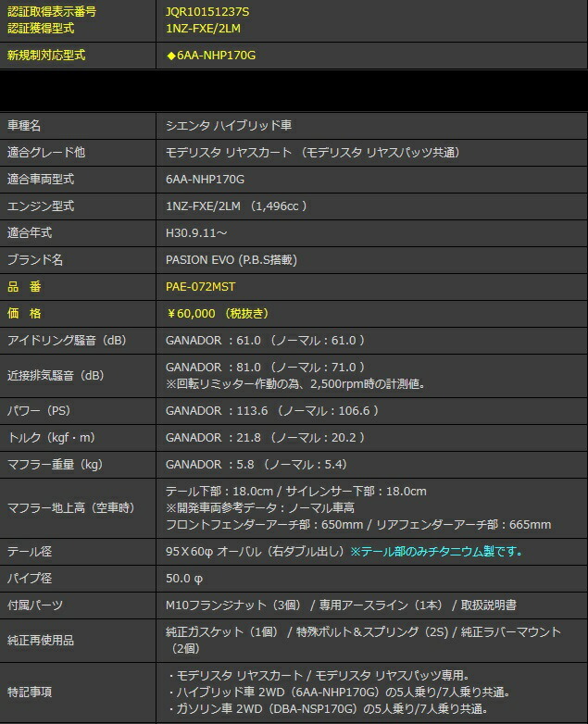Click pipe diameter value 50.0 φ

point(184,578)
